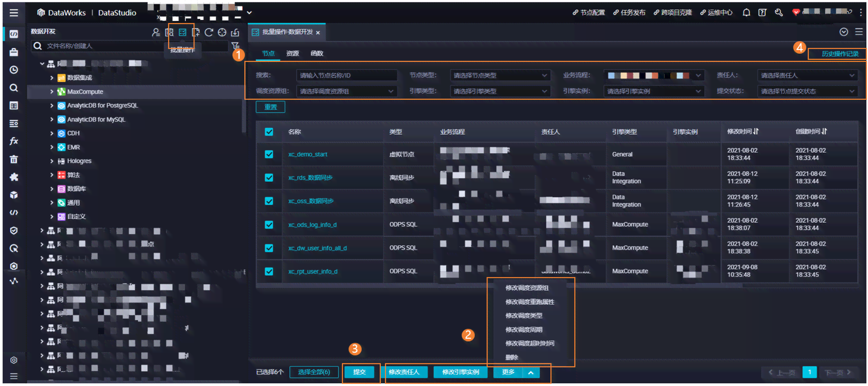Expand the MaxCompute tree node
Image resolution: width=868 pixels, height=386 pixels.
(x=52, y=92)
